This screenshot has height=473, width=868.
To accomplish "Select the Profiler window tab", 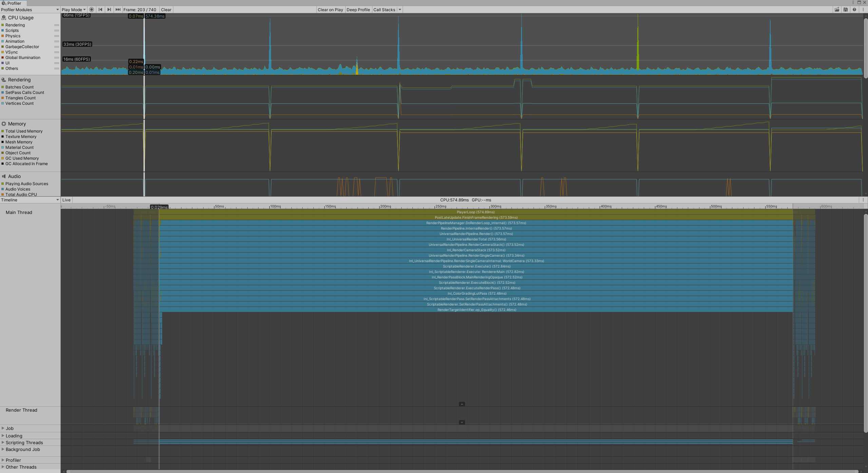I will click(x=13, y=3).
